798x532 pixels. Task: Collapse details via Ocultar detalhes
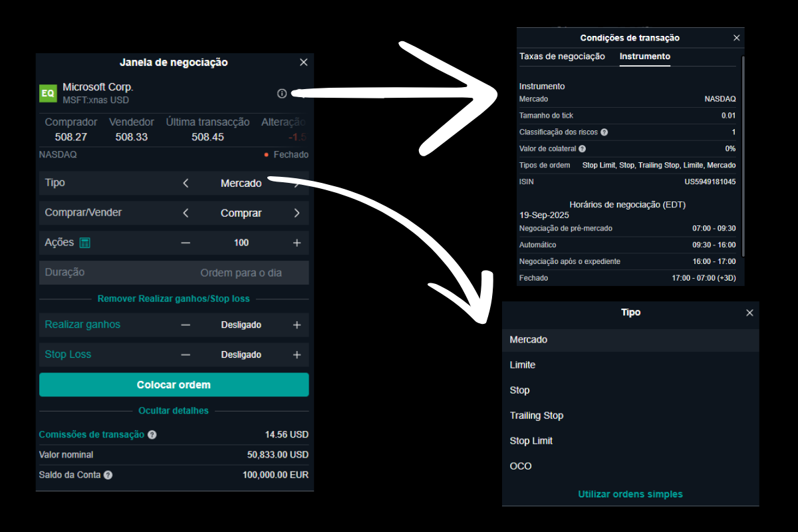click(174, 411)
